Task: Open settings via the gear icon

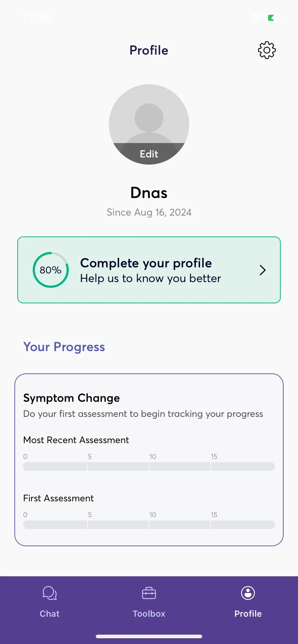Action: pyautogui.click(x=267, y=50)
